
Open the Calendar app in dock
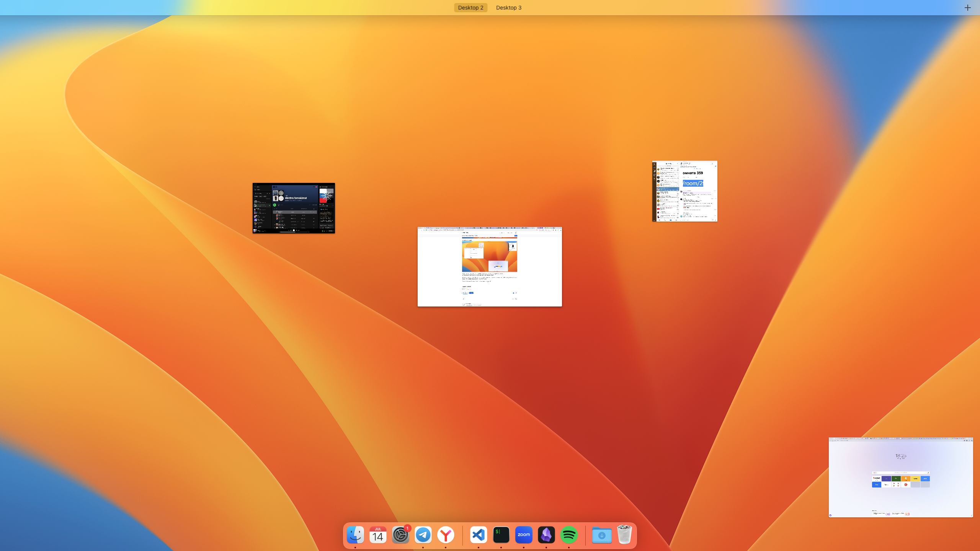[x=378, y=535]
